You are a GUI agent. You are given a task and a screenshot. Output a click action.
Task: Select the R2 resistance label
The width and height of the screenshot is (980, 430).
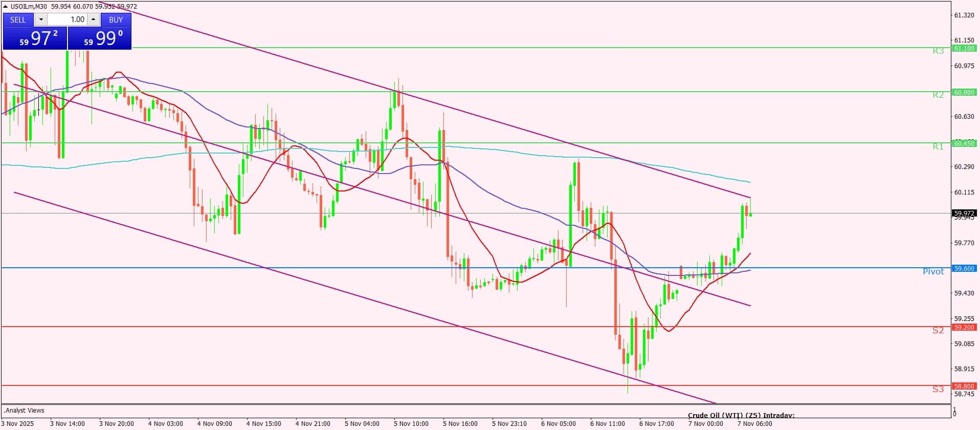pyautogui.click(x=938, y=95)
